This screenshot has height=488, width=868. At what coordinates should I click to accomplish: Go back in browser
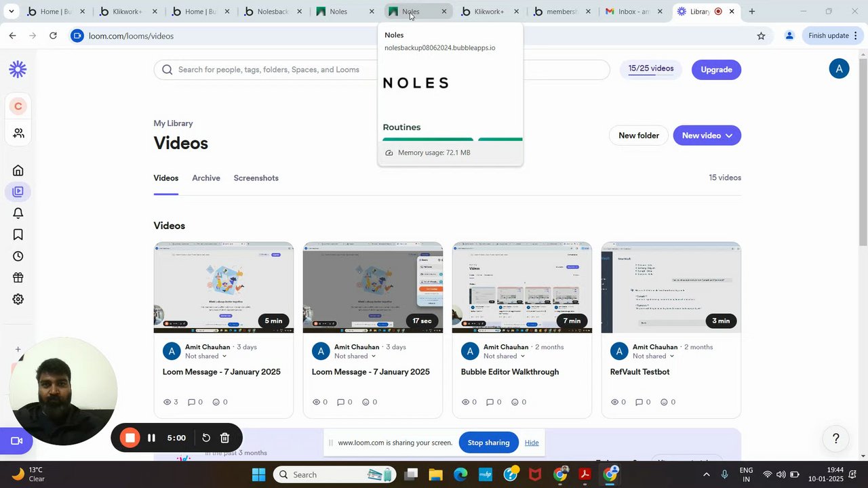[12, 36]
